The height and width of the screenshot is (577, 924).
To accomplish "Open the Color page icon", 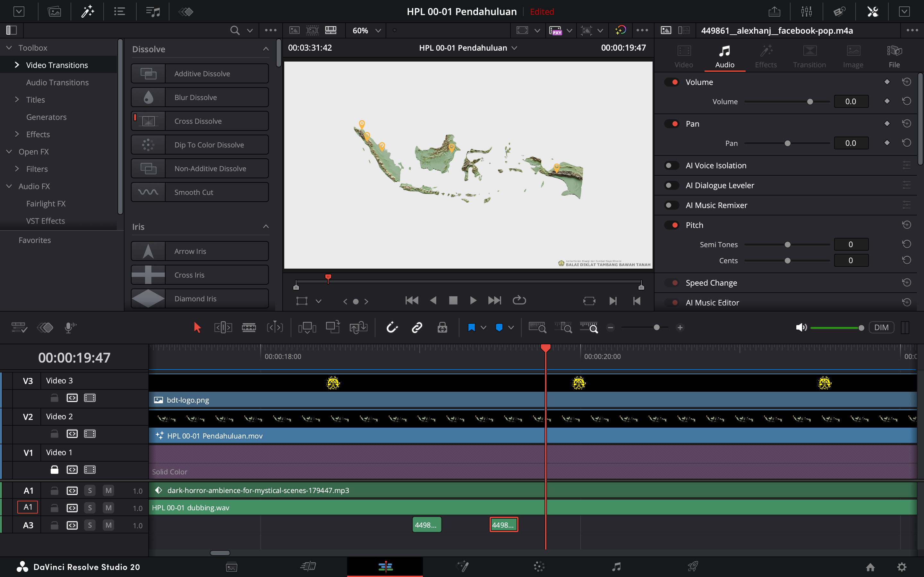I will (x=539, y=567).
